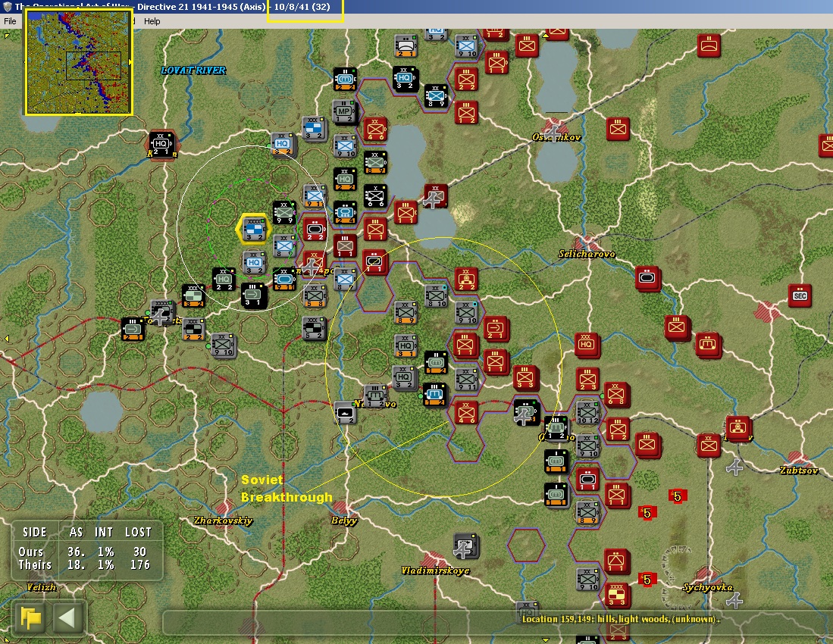The height and width of the screenshot is (644, 833).
Task: Click map scroll arrow on left edge
Action: [x=6, y=338]
